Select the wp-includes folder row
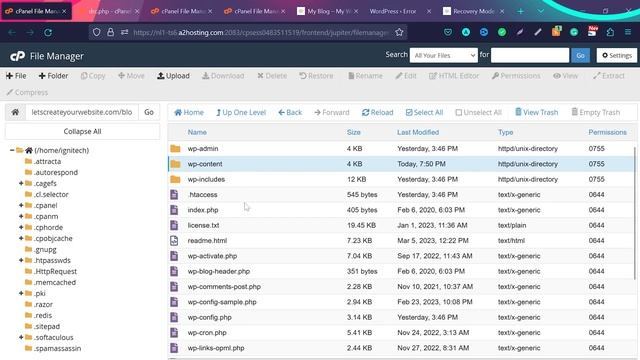Viewport: 640px width, 360px height. [401, 179]
